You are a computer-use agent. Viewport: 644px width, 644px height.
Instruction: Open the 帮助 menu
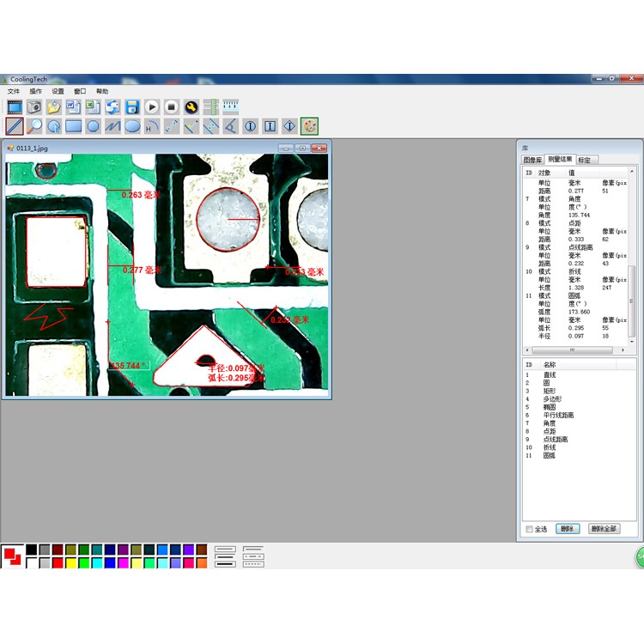[102, 91]
